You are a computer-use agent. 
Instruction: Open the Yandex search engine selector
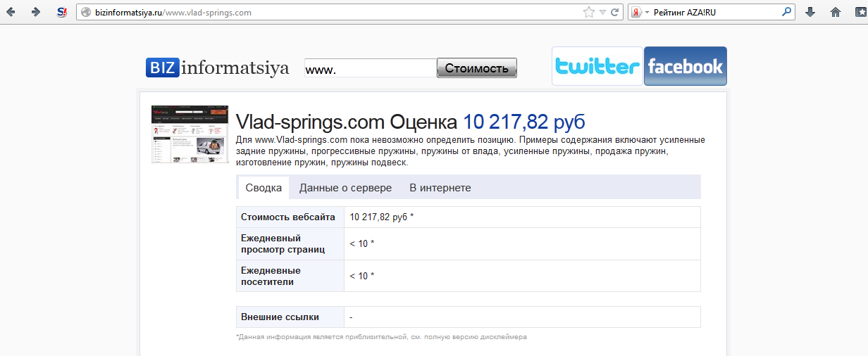pyautogui.click(x=640, y=12)
